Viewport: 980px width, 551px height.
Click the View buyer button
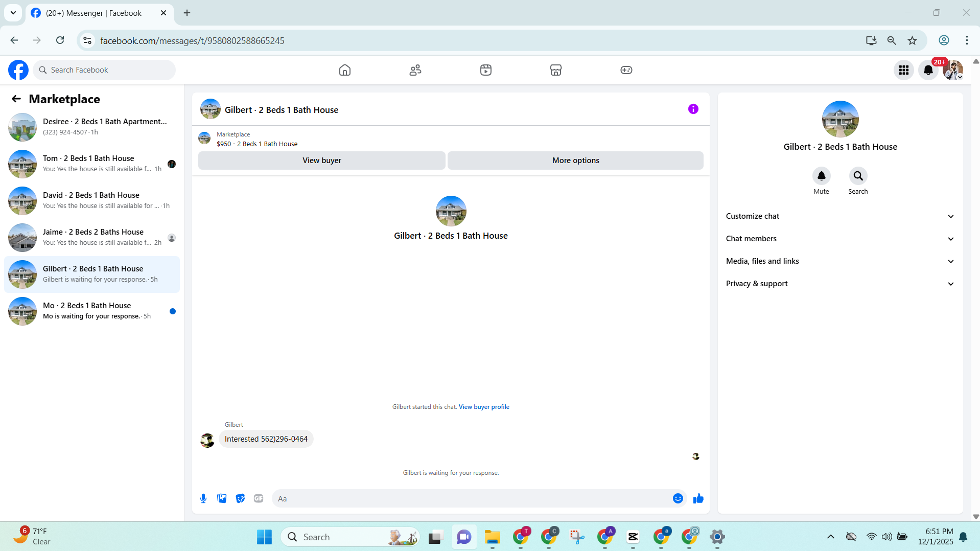click(x=322, y=160)
